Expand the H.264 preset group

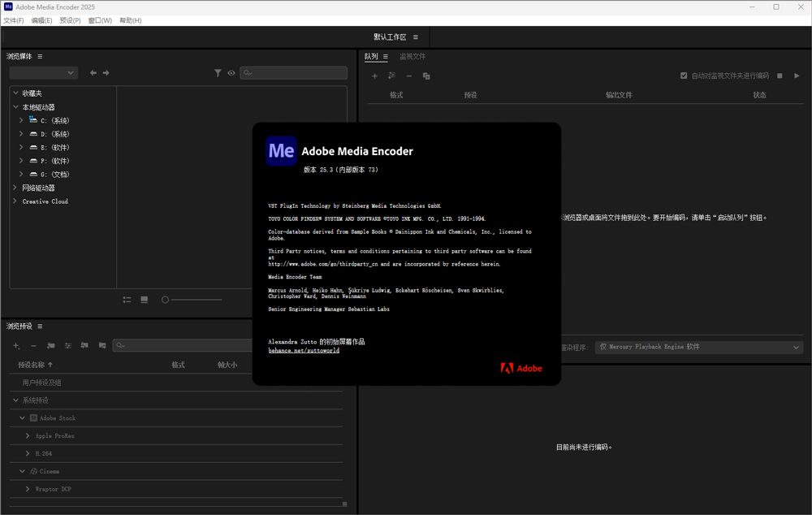[x=26, y=453]
